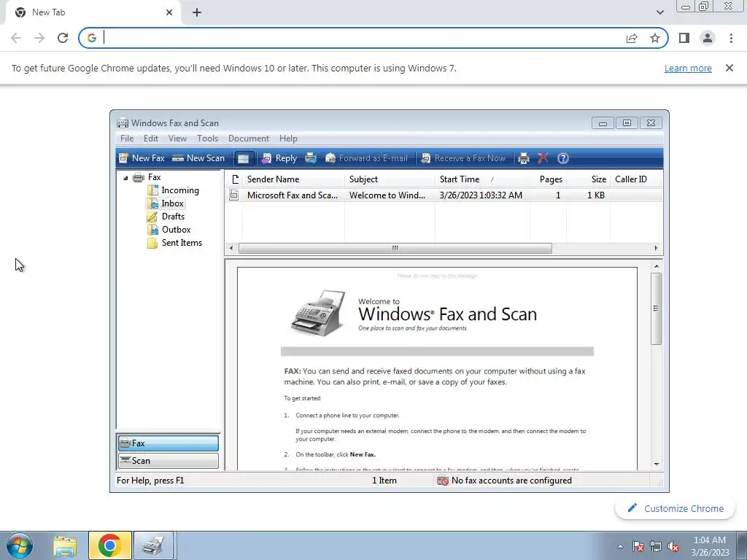Show hidden system tray icons arrow

(x=620, y=546)
